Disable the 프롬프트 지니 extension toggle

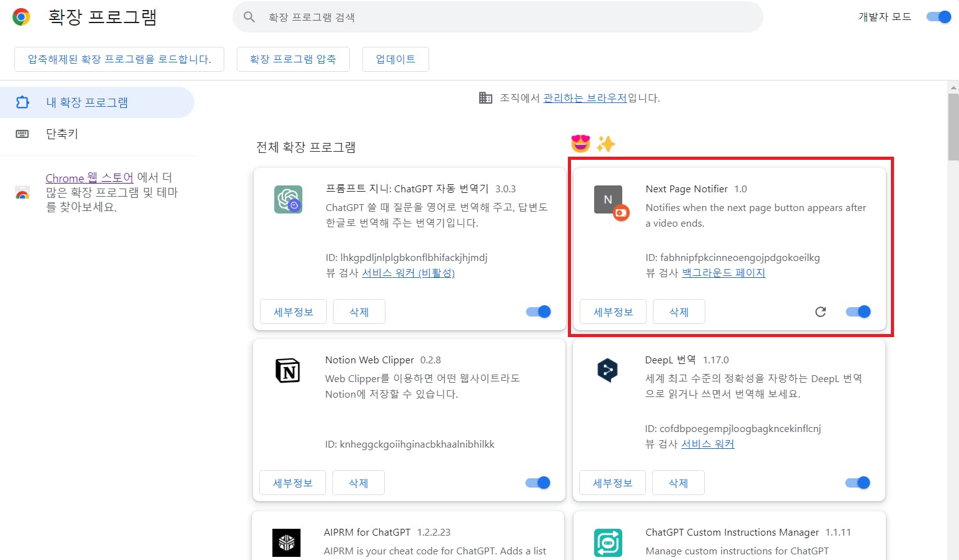point(539,312)
